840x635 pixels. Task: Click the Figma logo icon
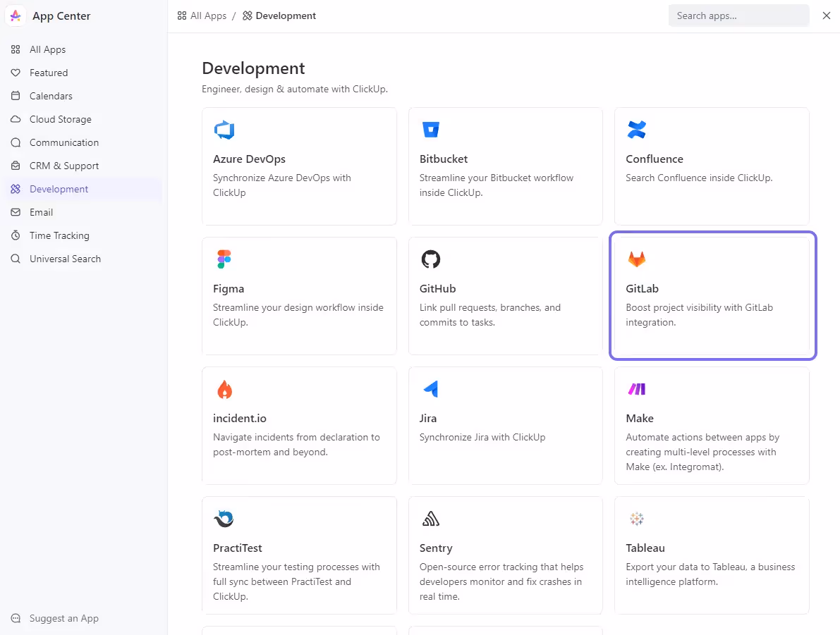click(x=224, y=259)
